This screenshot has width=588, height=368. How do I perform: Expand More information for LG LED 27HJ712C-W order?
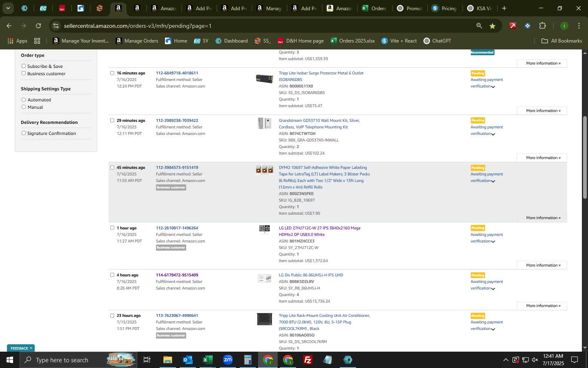tap(542, 265)
